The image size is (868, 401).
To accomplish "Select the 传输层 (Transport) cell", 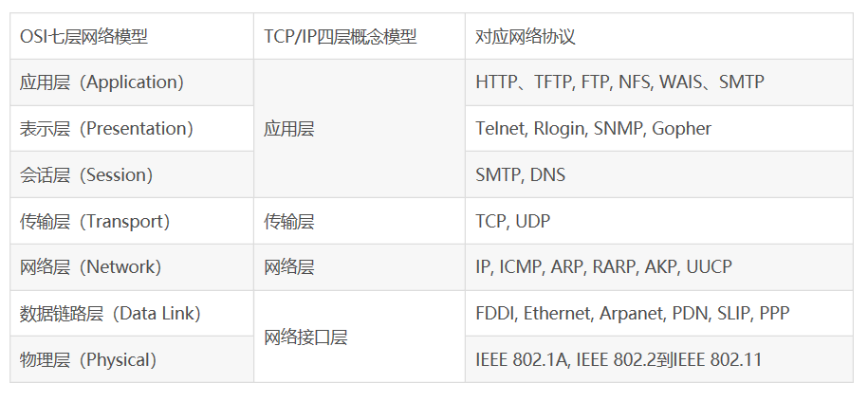I will coord(132,221).
